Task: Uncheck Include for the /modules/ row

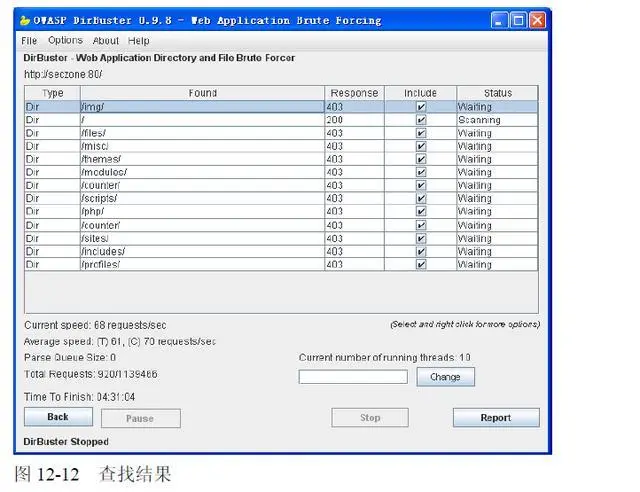Action: coord(421,172)
